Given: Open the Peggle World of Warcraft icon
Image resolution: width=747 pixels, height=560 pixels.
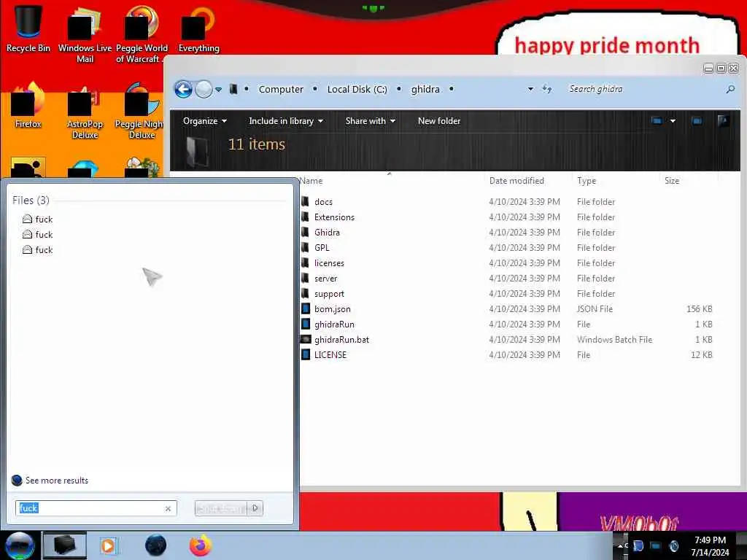Looking at the screenshot, I should tap(141, 34).
